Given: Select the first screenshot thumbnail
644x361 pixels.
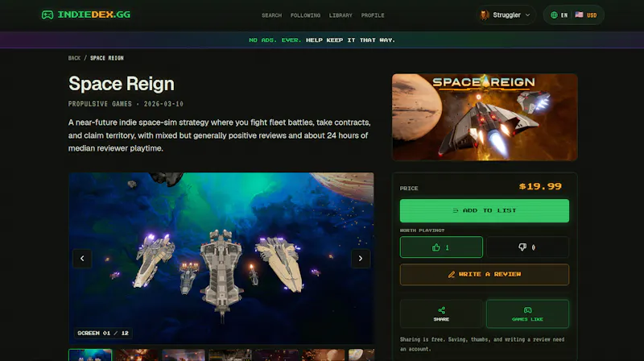Looking at the screenshot, I should (90, 355).
